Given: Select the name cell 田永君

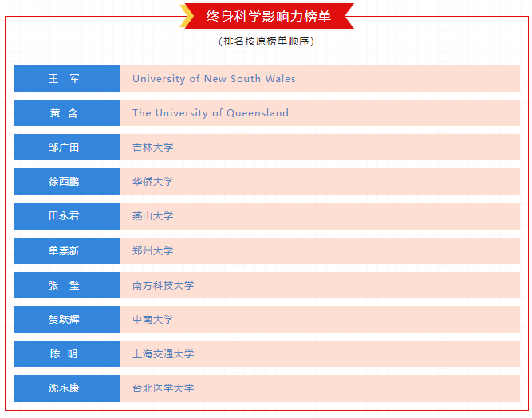Looking at the screenshot, I should (x=66, y=216).
